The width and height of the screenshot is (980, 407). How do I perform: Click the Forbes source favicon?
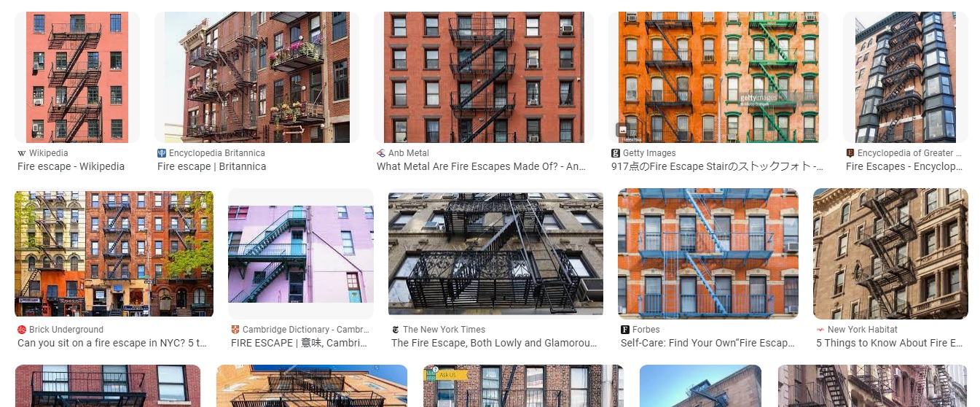(625, 330)
